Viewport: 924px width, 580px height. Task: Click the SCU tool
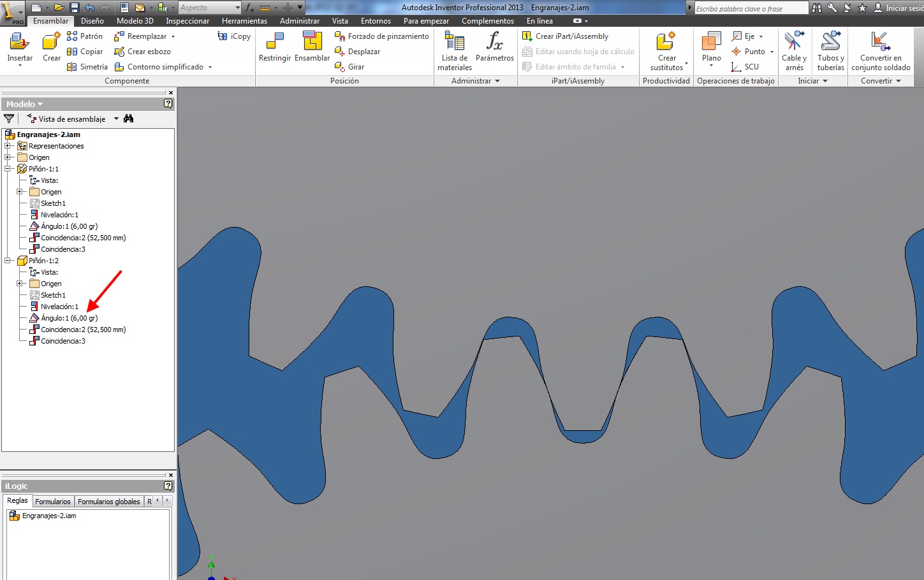(x=745, y=67)
